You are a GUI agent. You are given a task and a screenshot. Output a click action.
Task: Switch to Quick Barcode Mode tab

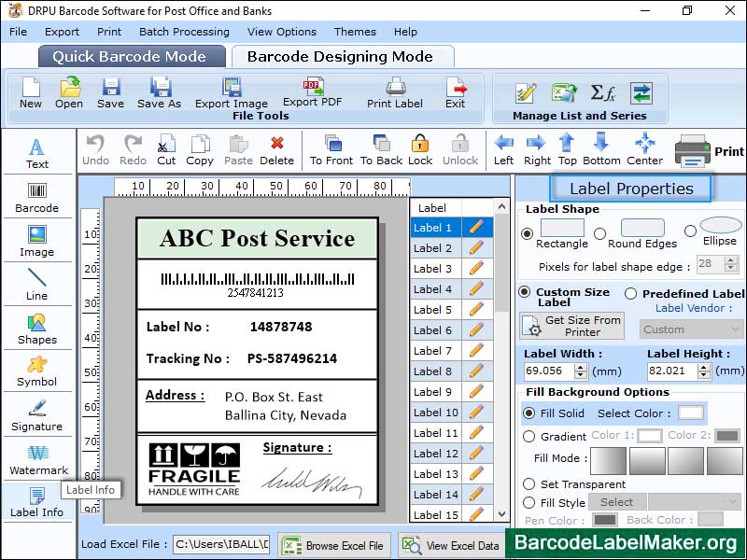(x=130, y=57)
